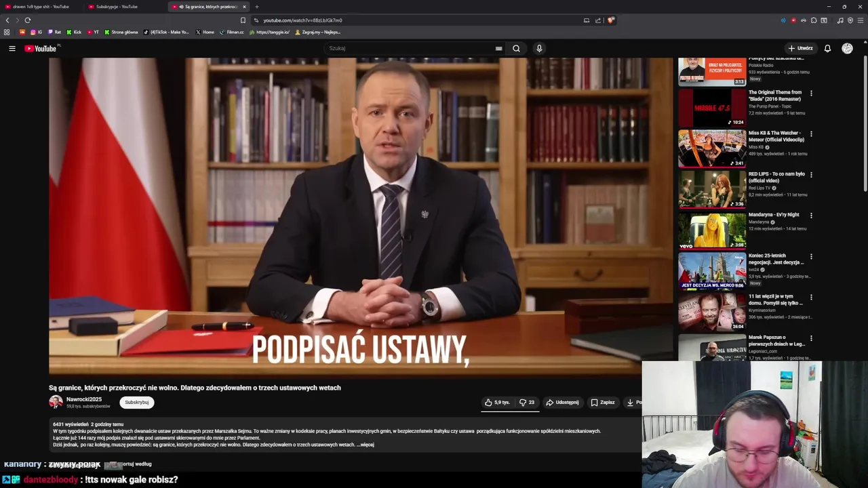Viewport: 868px width, 488px height.
Task: Open the Strona główna bookmark
Action: 121,32
